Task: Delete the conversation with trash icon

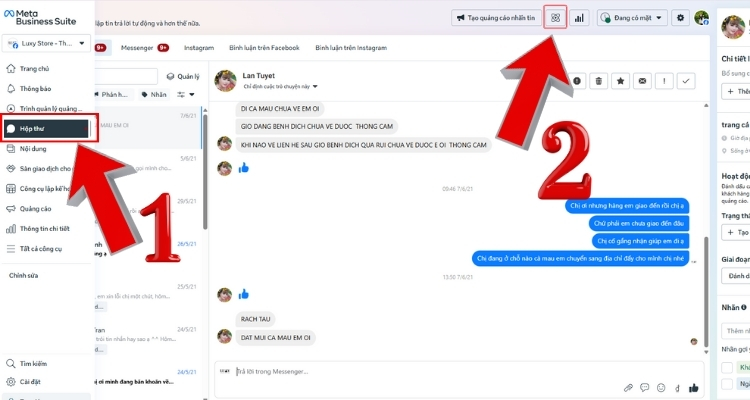Action: (x=598, y=81)
